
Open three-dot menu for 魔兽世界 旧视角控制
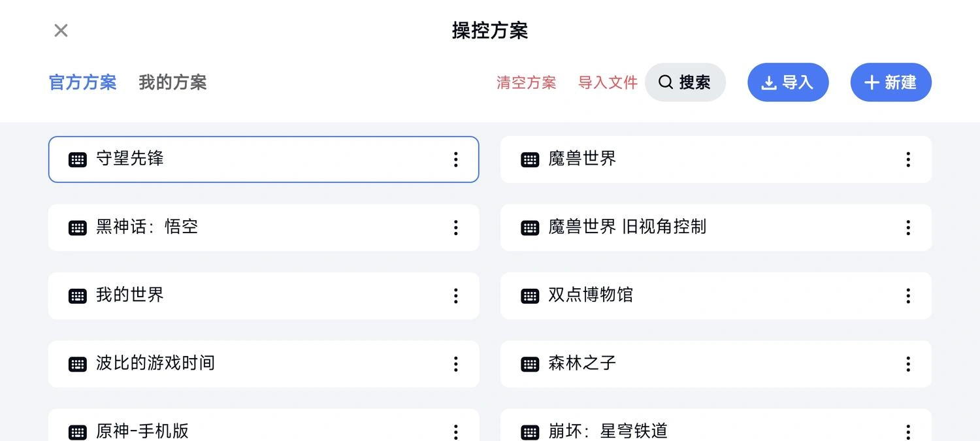pos(908,227)
